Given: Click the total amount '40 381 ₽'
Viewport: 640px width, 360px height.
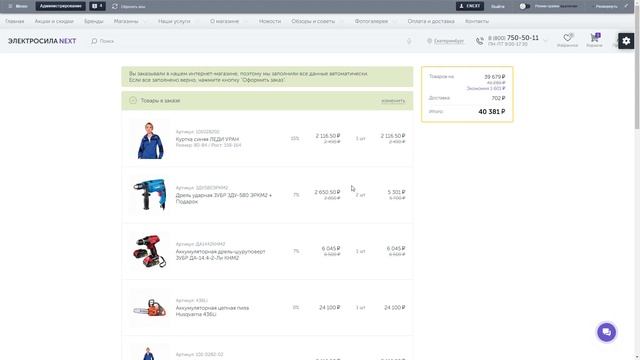Looking at the screenshot, I should coord(491,111).
